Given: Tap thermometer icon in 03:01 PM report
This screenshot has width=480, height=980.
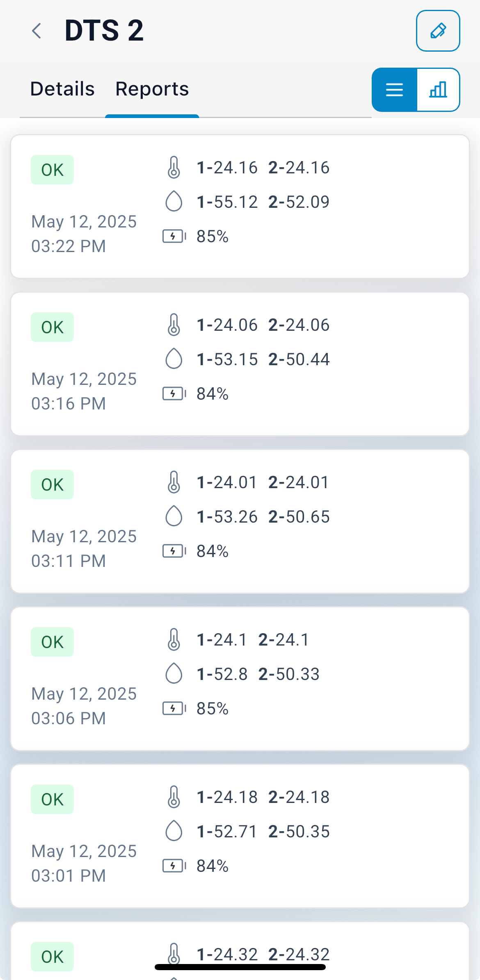Looking at the screenshot, I should [x=174, y=797].
